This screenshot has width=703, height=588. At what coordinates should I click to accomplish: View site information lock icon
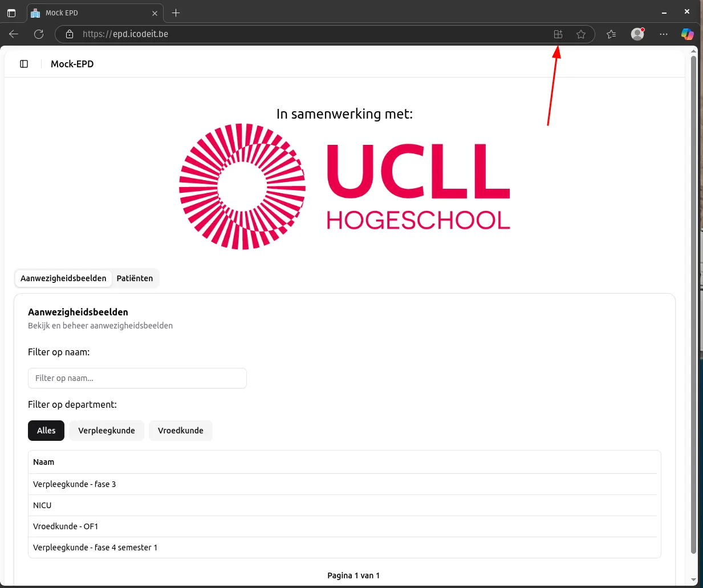click(70, 34)
